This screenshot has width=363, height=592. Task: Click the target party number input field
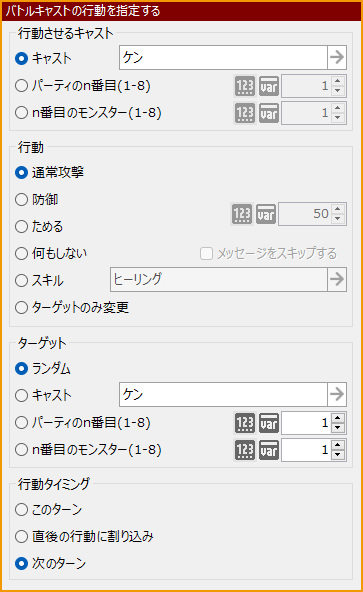tap(306, 423)
